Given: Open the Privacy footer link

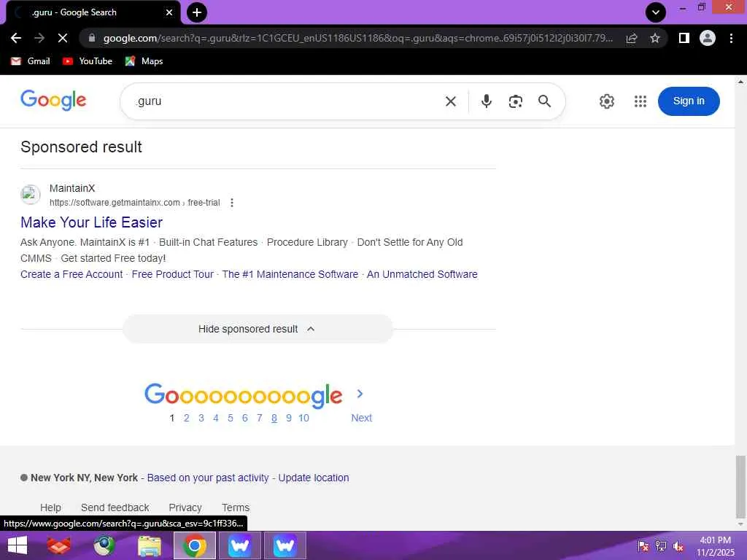Looking at the screenshot, I should pos(185,507).
